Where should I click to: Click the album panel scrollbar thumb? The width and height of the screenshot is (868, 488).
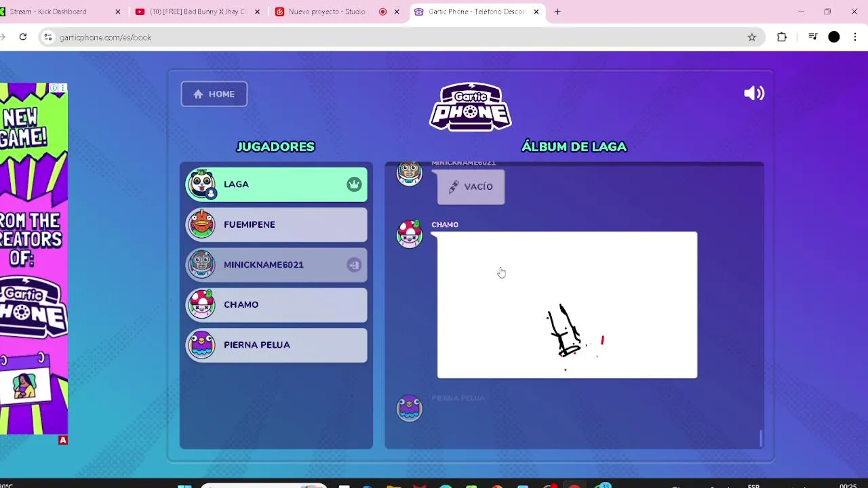[761, 439]
